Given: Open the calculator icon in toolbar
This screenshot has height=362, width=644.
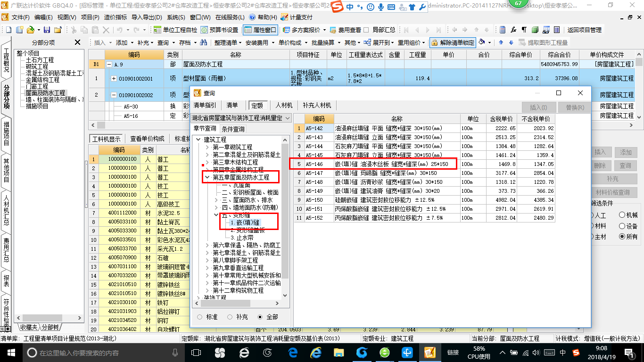Looking at the screenshot, I should pos(503,30).
